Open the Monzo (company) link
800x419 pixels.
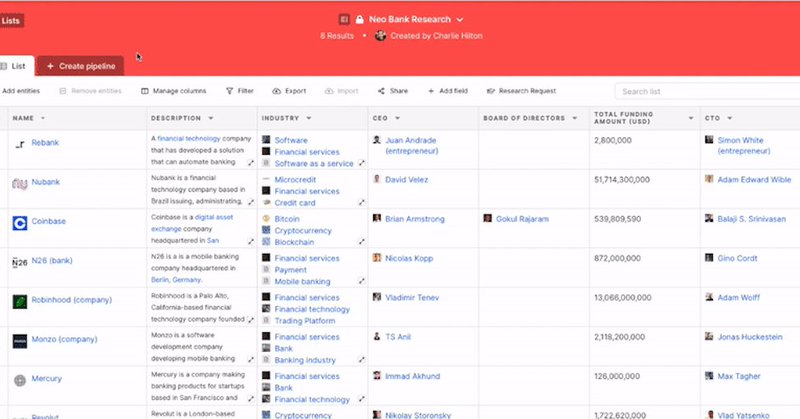(64, 339)
